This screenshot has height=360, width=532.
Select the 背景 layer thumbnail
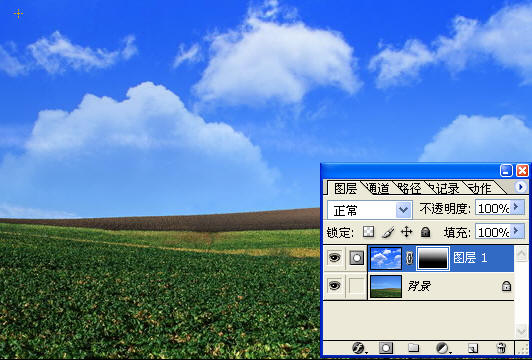(386, 286)
